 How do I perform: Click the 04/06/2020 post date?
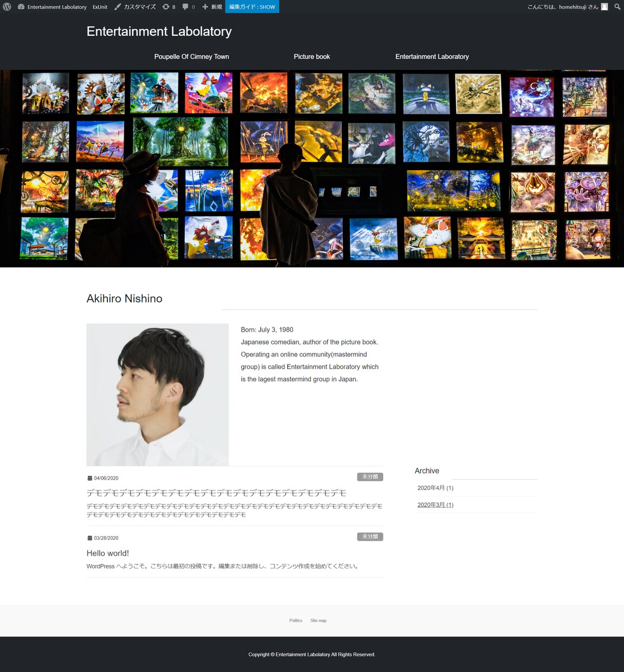pyautogui.click(x=106, y=478)
